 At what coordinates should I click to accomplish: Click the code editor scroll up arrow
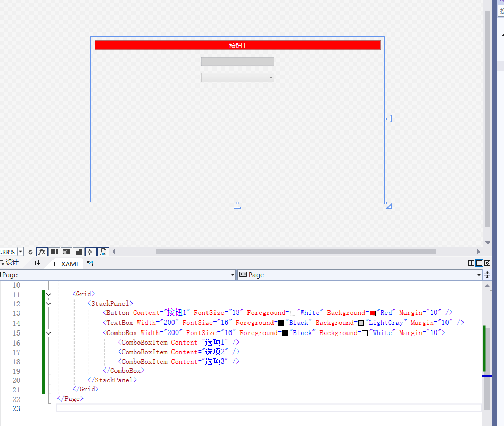pos(488,285)
